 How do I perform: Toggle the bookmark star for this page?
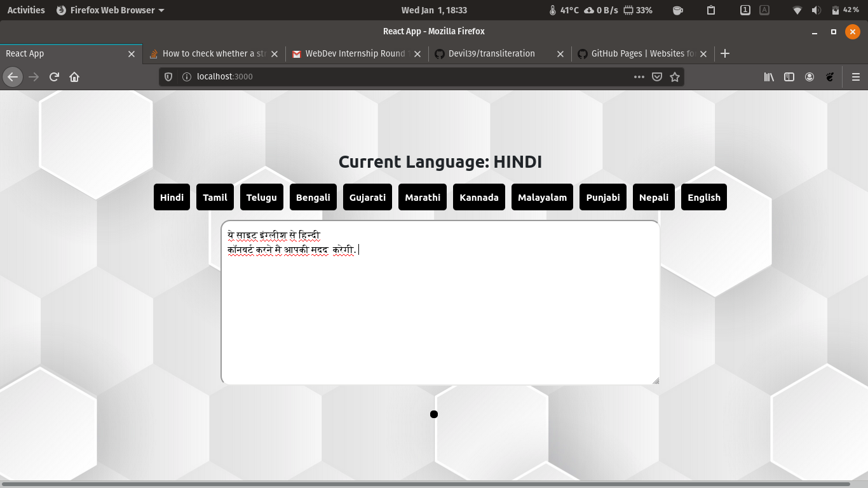tap(674, 76)
